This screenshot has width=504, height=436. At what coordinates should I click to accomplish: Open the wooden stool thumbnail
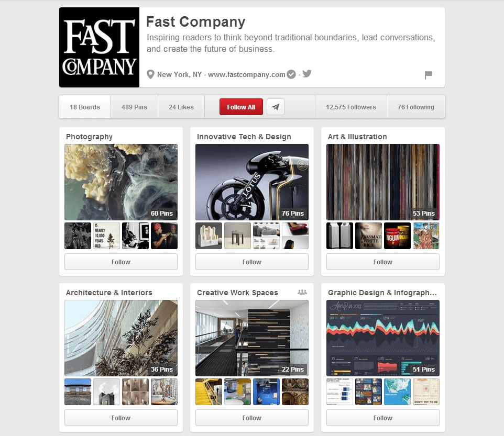tap(237, 236)
